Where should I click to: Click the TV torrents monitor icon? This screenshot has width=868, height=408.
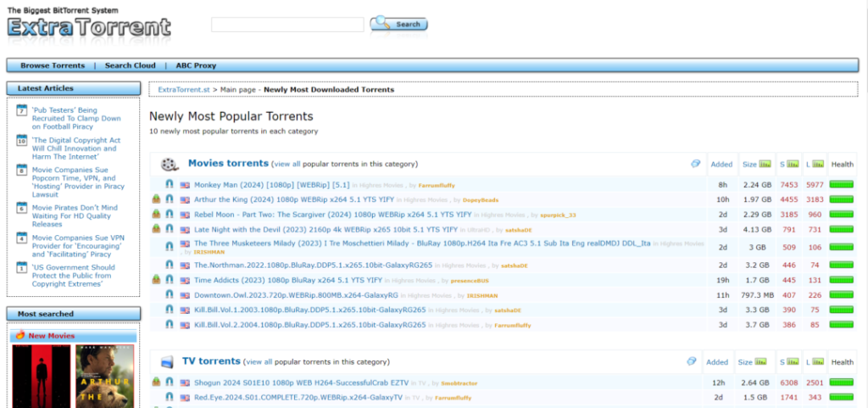pos(167,362)
